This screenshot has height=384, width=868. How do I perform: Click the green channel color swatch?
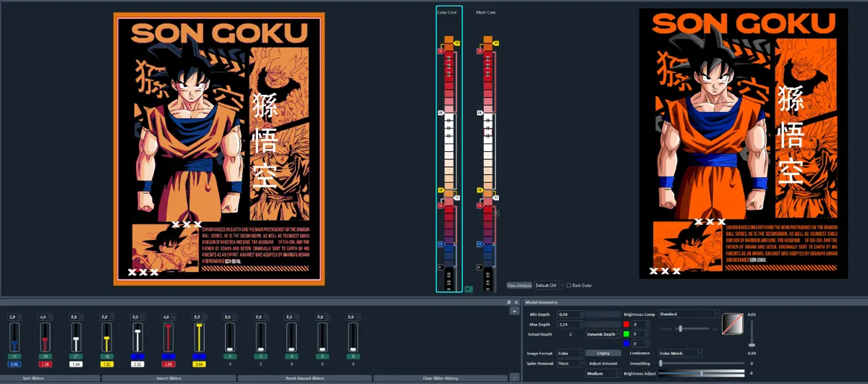coord(626,334)
